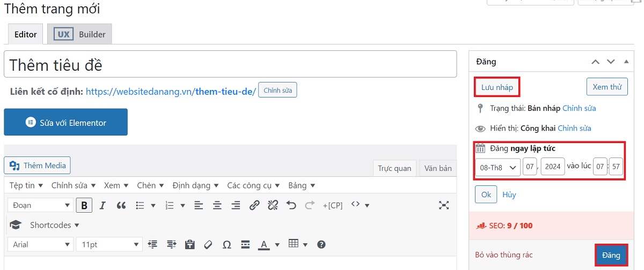This screenshot has height=270, width=644.
Task: Decrease paragraph indent
Action: coord(153,244)
